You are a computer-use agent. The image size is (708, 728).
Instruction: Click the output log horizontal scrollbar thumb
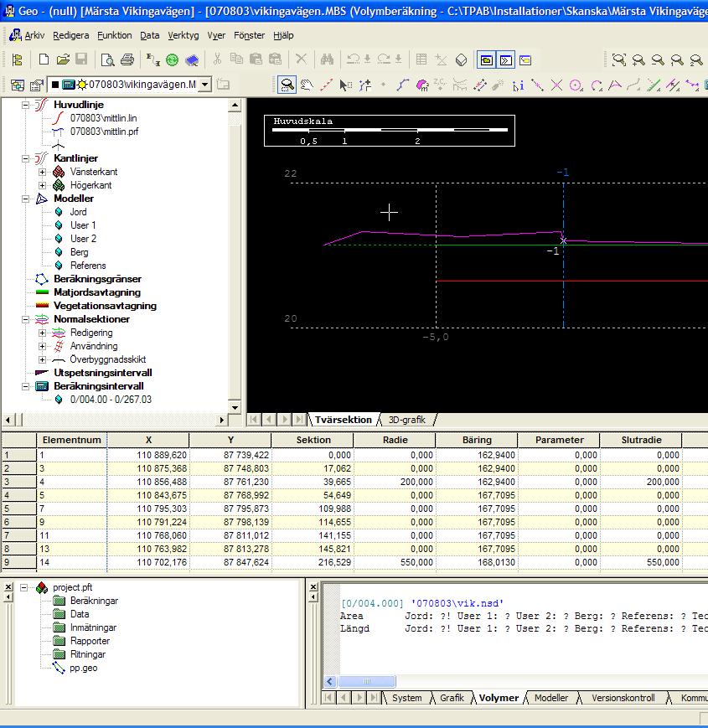tap(367, 682)
